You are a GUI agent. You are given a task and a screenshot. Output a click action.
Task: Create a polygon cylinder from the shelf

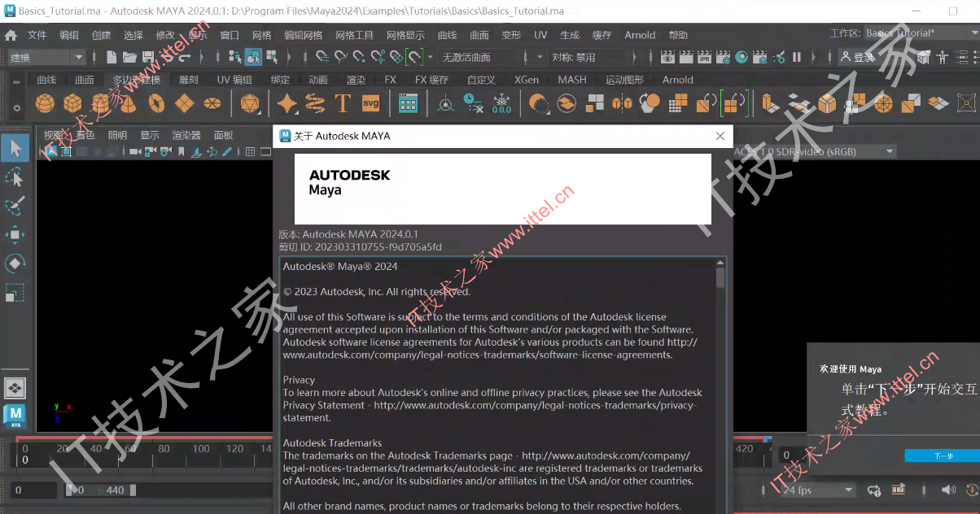click(x=101, y=103)
